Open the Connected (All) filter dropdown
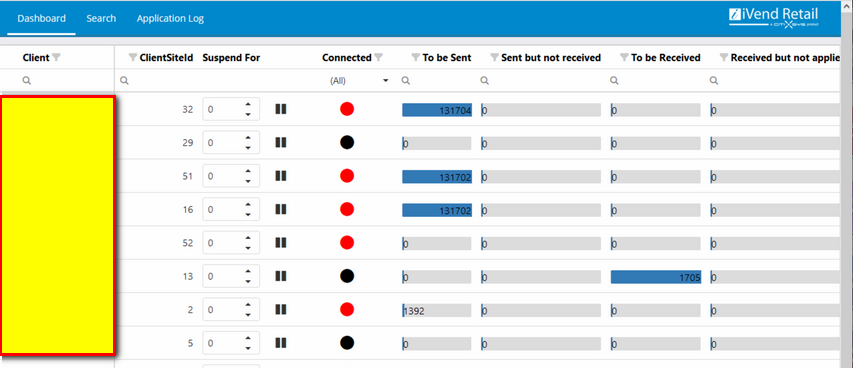The image size is (854, 368). point(359,81)
